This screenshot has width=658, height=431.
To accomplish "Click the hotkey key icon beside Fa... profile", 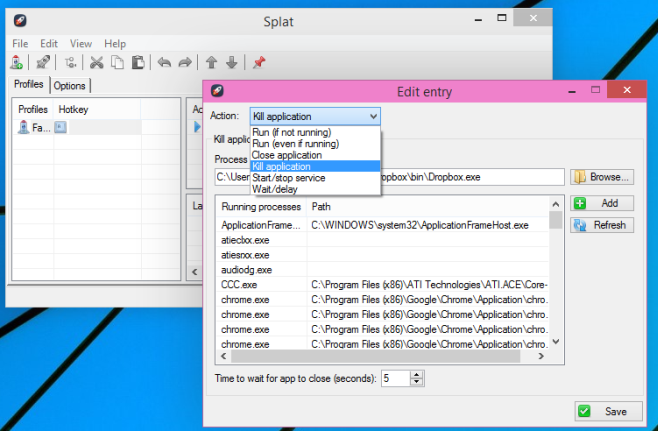I will [60, 127].
